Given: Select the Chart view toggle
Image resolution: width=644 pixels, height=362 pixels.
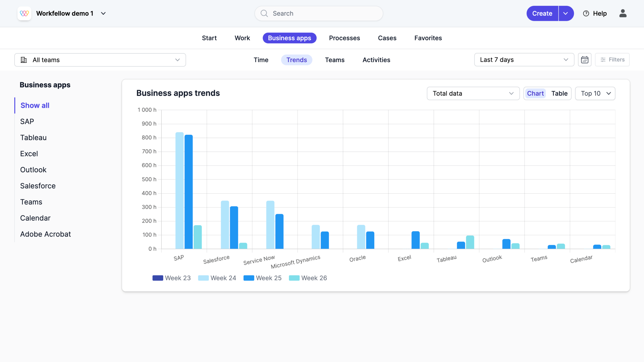Looking at the screenshot, I should tap(535, 94).
